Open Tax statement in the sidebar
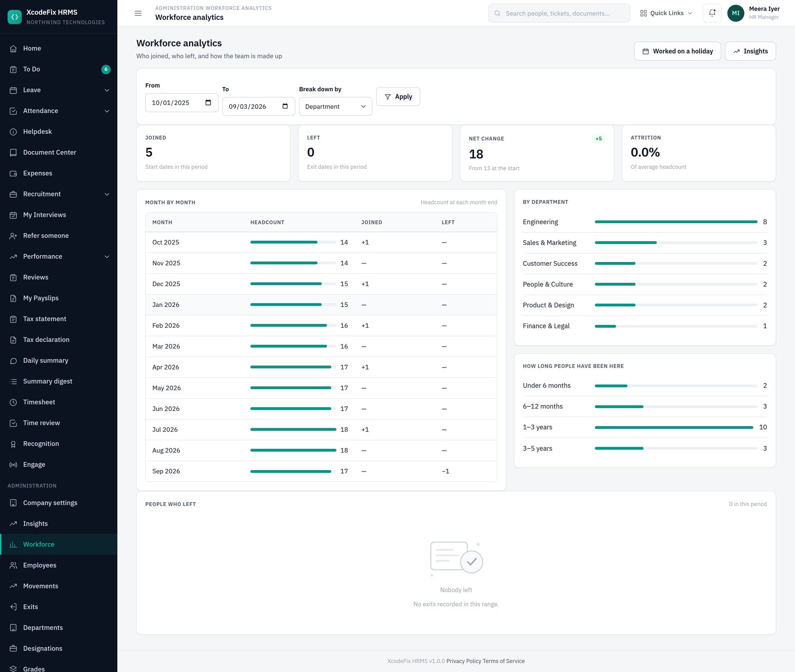The width and height of the screenshot is (795, 672). pos(59,319)
